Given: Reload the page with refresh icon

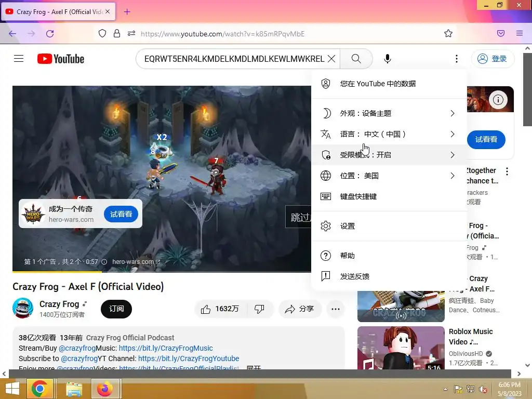Looking at the screenshot, I should [50, 34].
